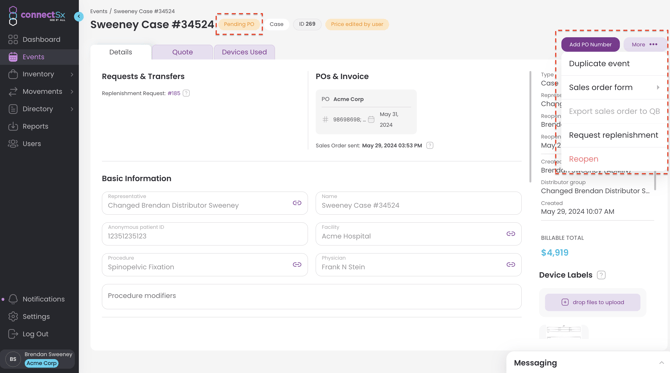
Task: Open the Procedure link icon
Action: click(x=297, y=264)
